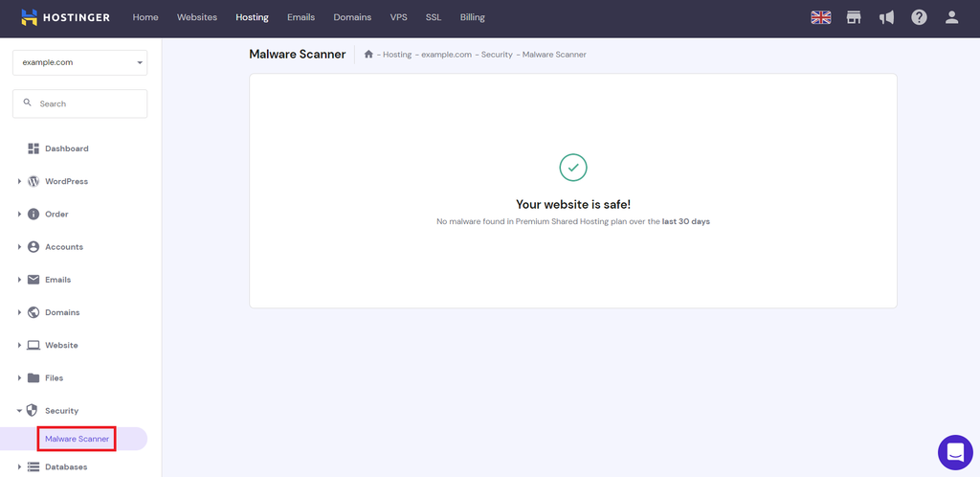Click the sidebar Search field
This screenshot has height=477, width=980.
pyautogui.click(x=80, y=103)
